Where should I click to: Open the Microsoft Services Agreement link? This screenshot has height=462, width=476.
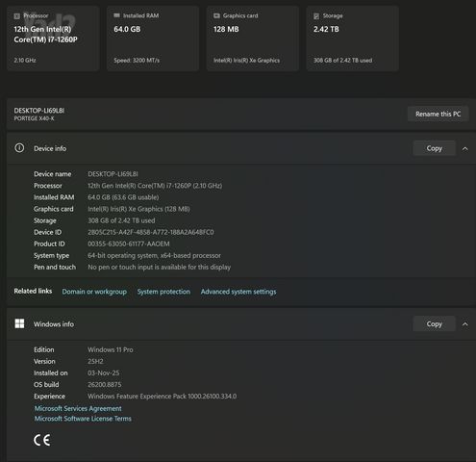click(x=78, y=408)
